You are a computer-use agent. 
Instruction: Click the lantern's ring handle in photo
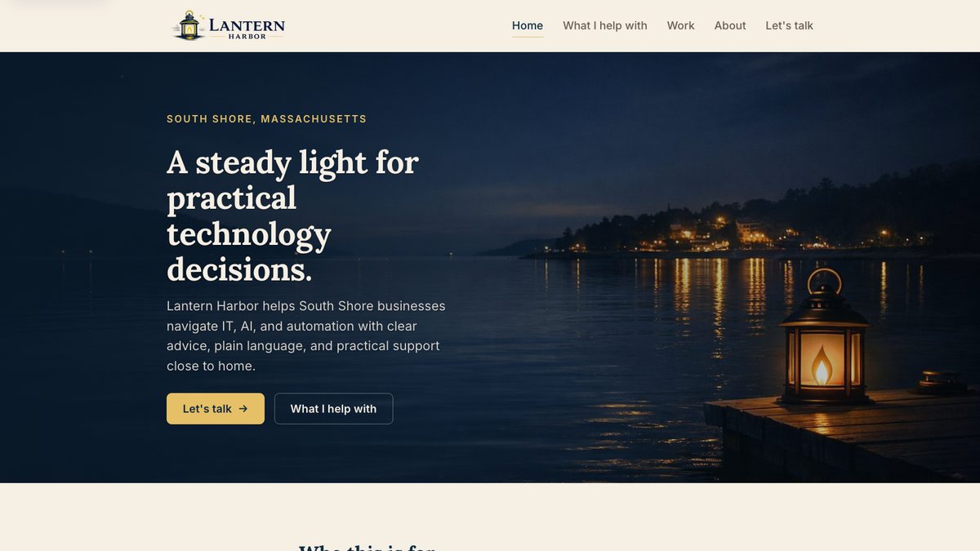coord(824,282)
